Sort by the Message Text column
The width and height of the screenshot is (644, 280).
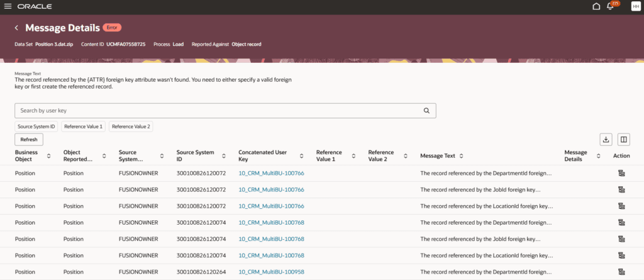tap(461, 156)
